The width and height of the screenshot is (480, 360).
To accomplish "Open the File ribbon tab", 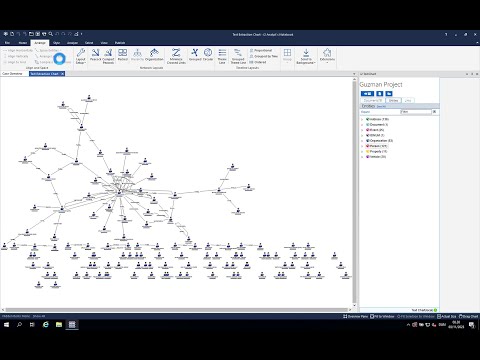I will point(7,43).
